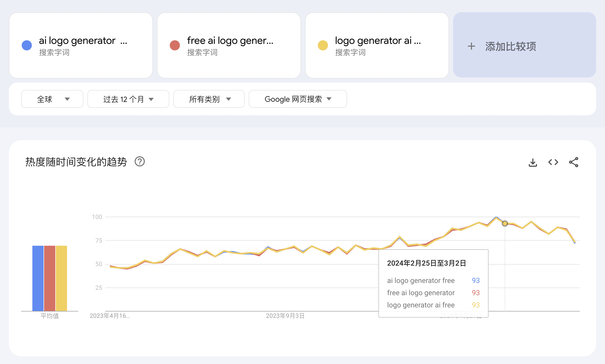Viewport: 605px width, 364px height.
Task: Click the 75 y-axis label
Action: click(99, 240)
